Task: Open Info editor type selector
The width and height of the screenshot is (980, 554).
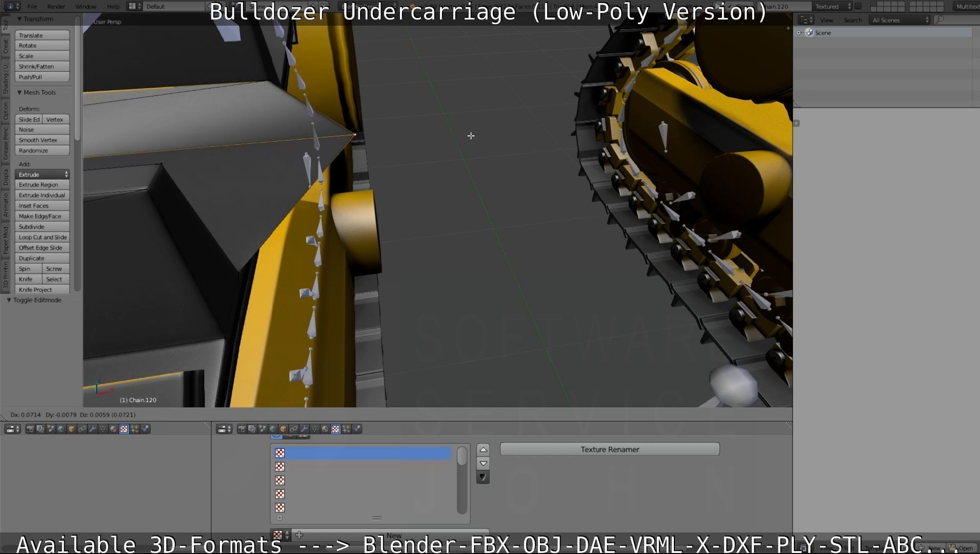Action: coord(13,6)
